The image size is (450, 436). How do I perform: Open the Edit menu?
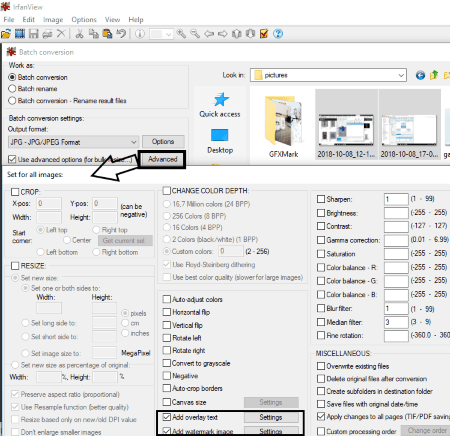coord(29,20)
